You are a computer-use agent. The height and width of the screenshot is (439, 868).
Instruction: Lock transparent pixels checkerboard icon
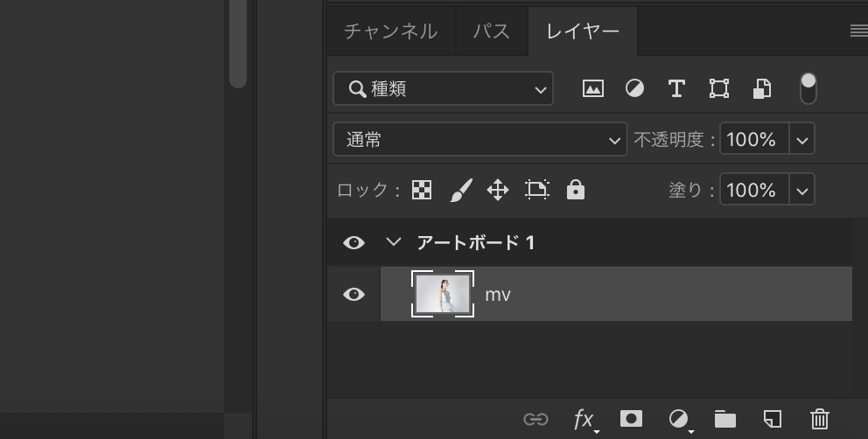tap(422, 190)
